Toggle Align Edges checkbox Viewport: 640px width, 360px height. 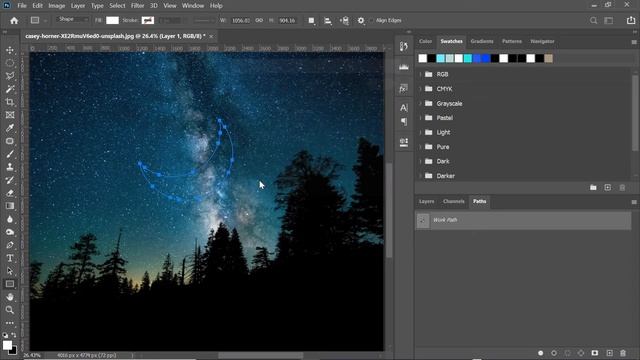(x=371, y=20)
